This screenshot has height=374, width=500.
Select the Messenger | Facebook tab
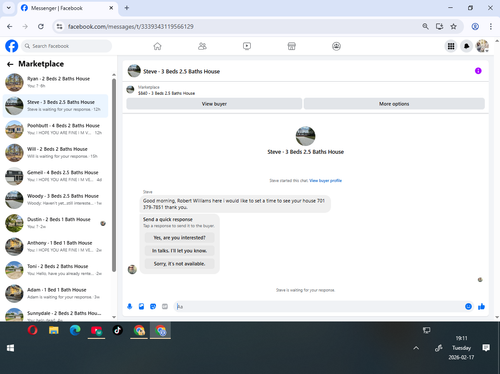pos(67,8)
